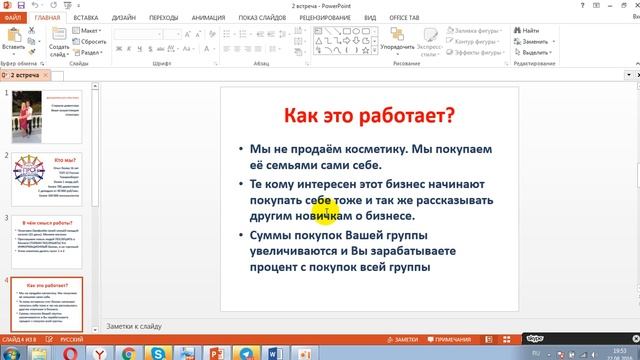Click the large Вставить paste icon
The width and height of the screenshot is (640, 360).
(x=14, y=35)
